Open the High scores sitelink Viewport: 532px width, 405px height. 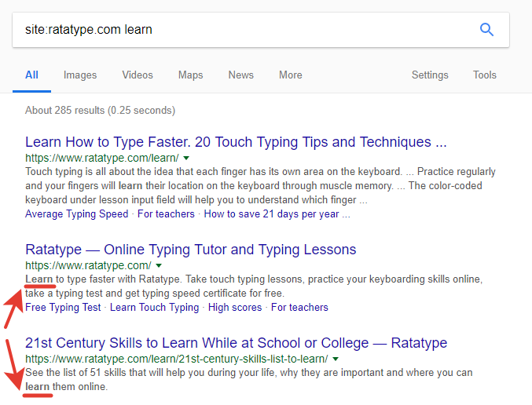[x=235, y=307]
